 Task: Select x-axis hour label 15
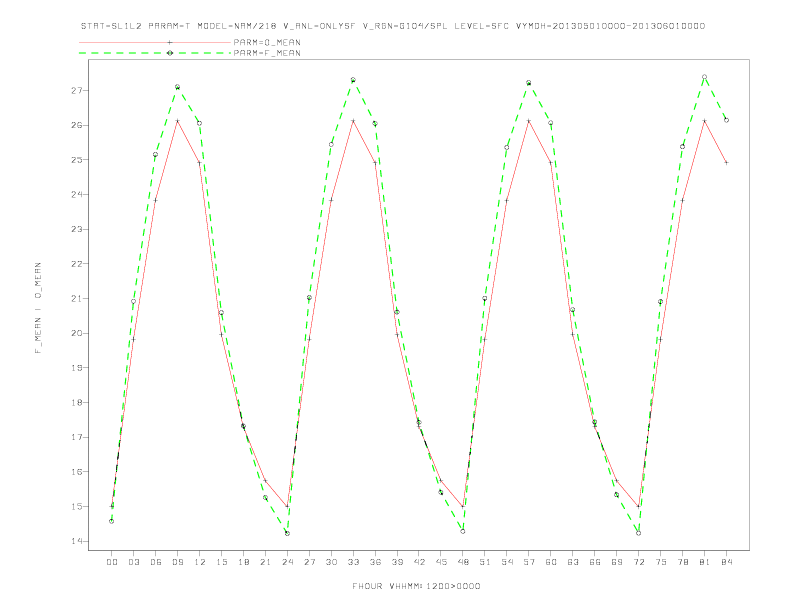[x=221, y=562]
